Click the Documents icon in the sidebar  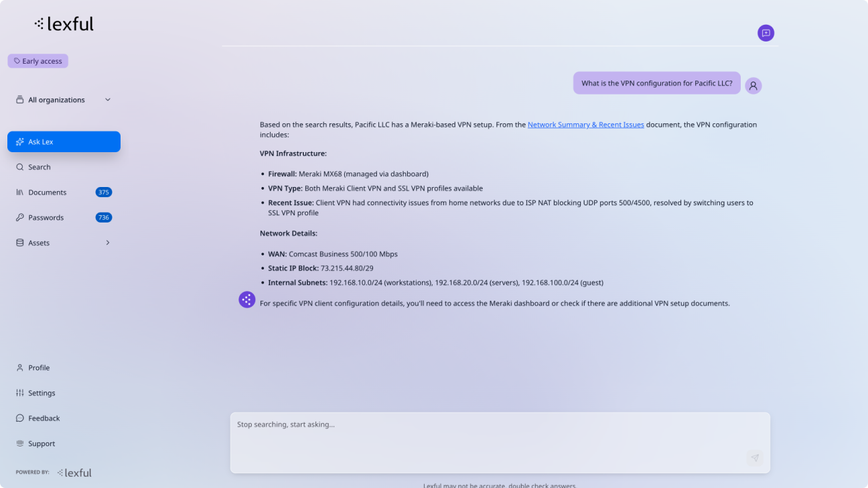[x=19, y=192]
